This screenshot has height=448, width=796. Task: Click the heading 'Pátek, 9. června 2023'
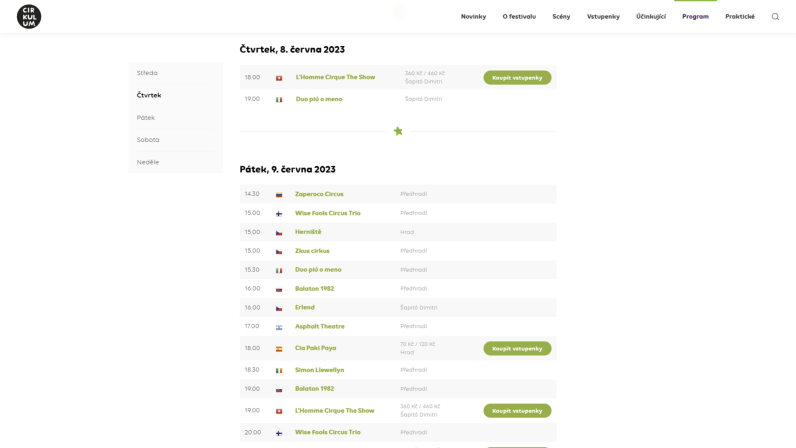pos(287,169)
